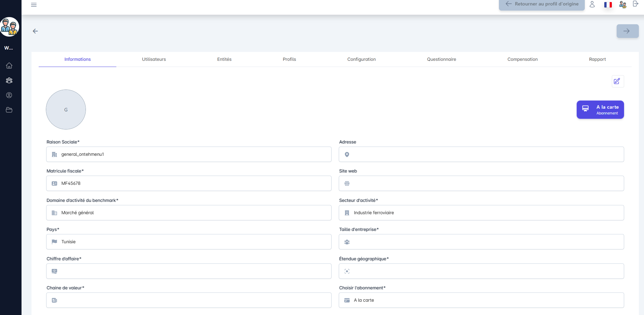Click the logout icon in header
This screenshot has height=315, width=644.
click(635, 4)
